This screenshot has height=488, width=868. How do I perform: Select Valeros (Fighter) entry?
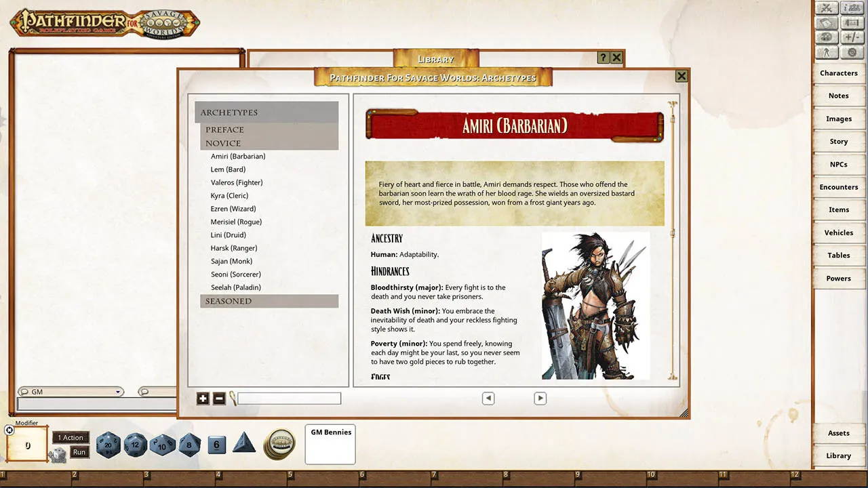tap(237, 182)
